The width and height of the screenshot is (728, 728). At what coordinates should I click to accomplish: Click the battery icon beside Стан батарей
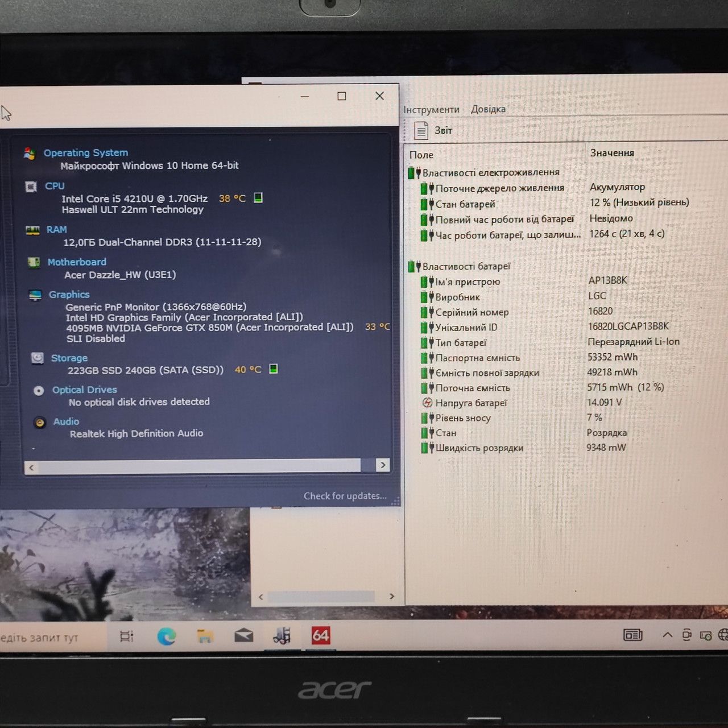(x=428, y=204)
